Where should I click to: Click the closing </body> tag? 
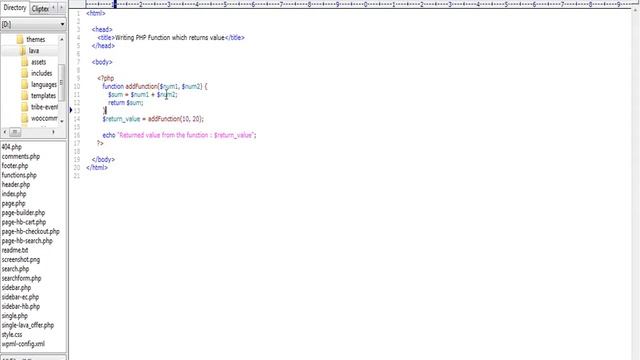tap(103, 160)
